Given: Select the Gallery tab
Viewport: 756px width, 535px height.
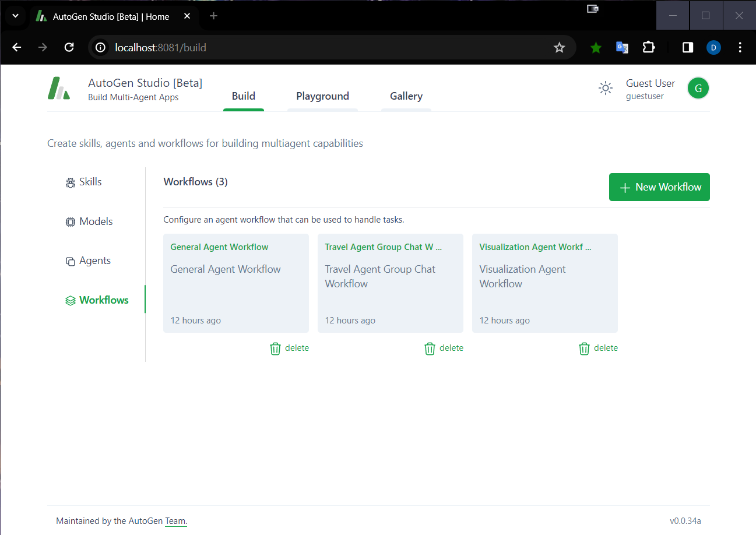Looking at the screenshot, I should point(406,96).
